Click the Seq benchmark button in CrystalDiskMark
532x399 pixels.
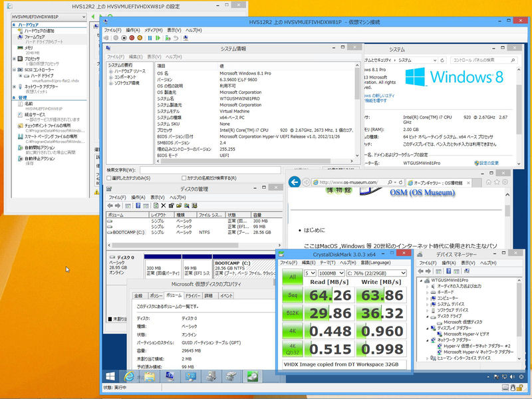[293, 295]
